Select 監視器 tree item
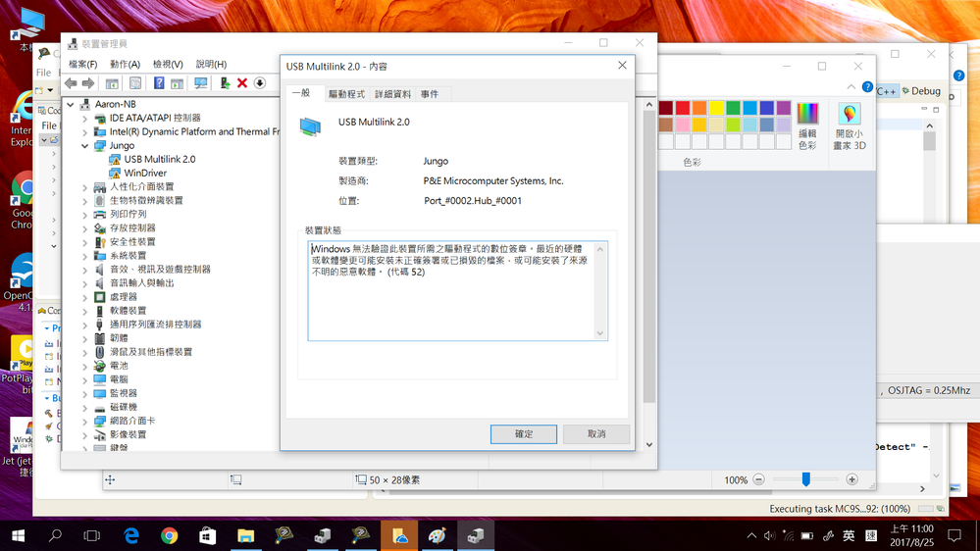Image resolution: width=980 pixels, height=551 pixels. click(x=124, y=393)
